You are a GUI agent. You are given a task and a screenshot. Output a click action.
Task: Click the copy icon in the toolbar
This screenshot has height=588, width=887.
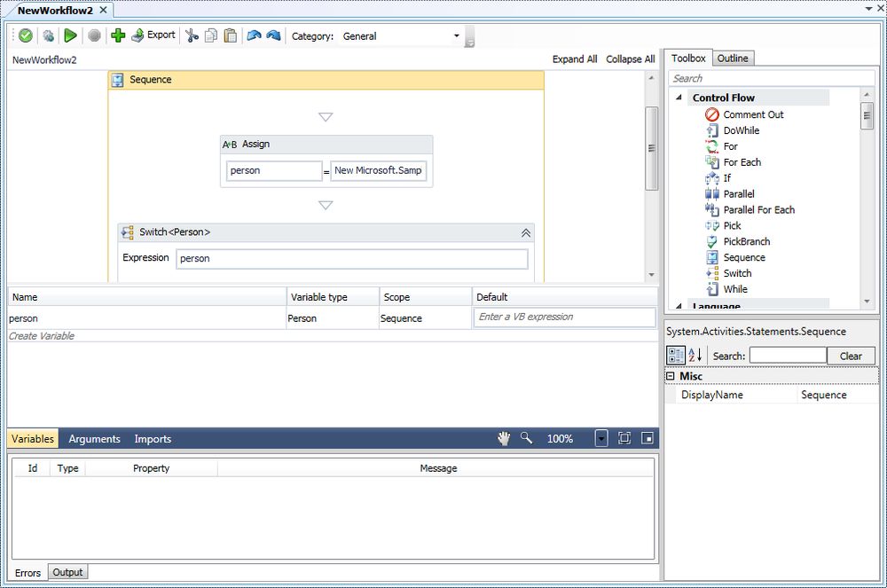[211, 35]
